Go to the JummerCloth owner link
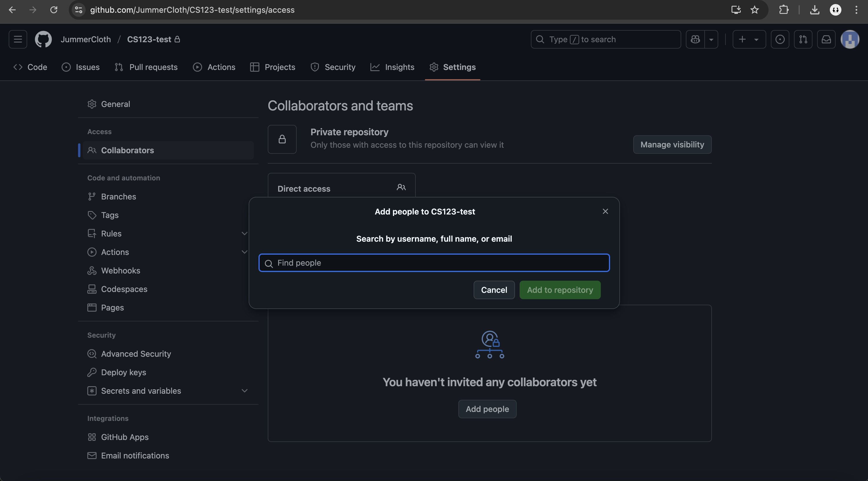Screen dimensions: 868x481 86,39
